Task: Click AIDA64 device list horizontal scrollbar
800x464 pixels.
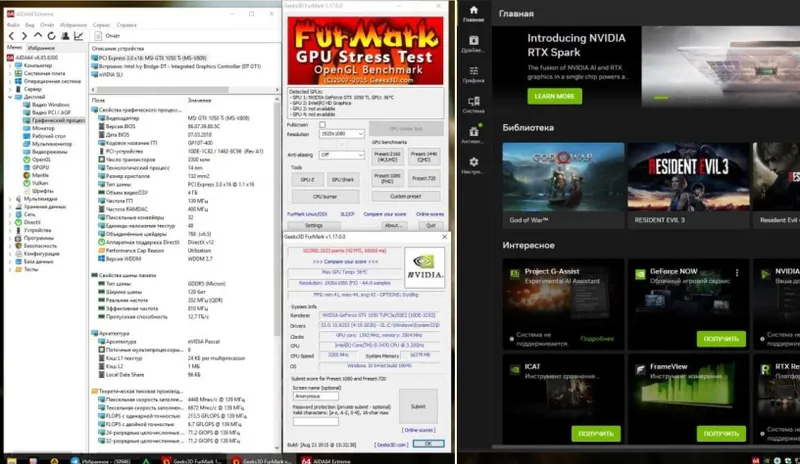Action: (162, 90)
